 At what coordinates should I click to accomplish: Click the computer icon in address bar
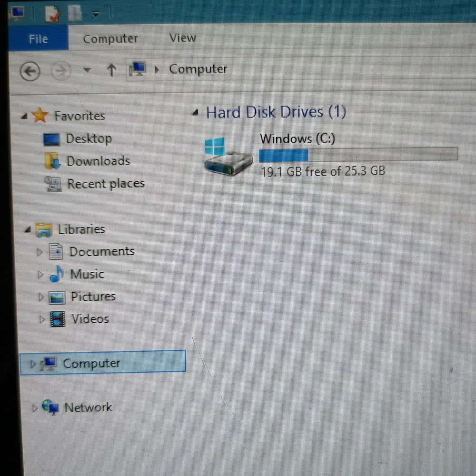137,69
